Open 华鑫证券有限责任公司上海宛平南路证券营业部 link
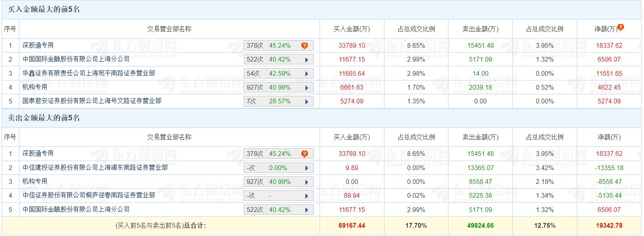Screen dimensions: 644x236 click(89, 73)
